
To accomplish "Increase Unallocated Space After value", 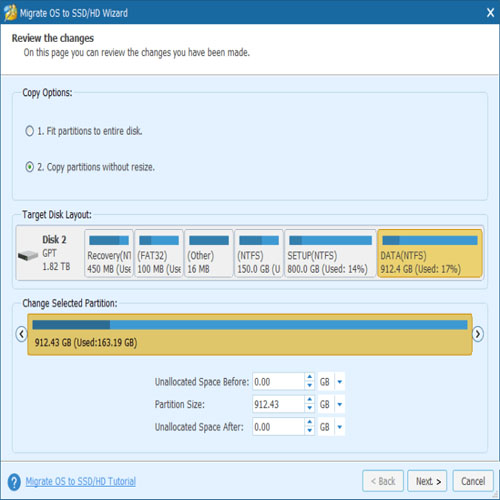I will pos(310,423).
